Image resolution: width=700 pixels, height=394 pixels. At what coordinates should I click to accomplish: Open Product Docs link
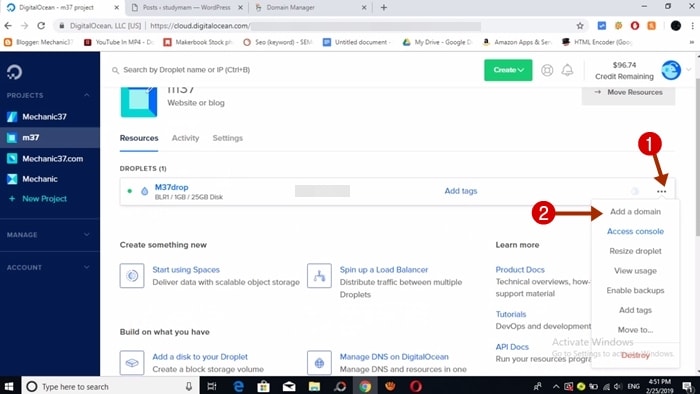[520, 270]
